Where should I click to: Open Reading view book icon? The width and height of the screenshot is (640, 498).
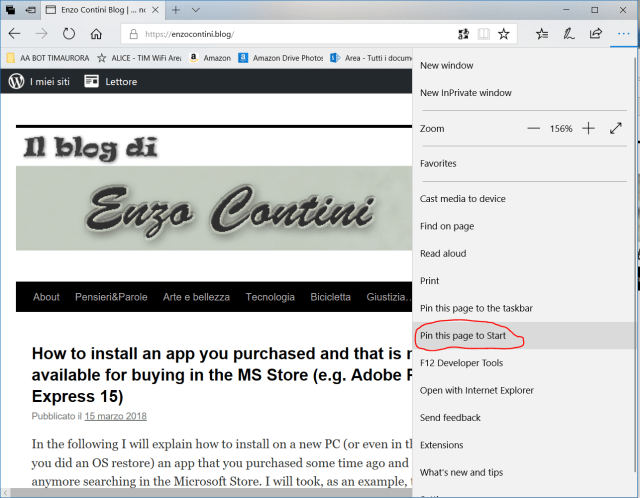(x=484, y=33)
